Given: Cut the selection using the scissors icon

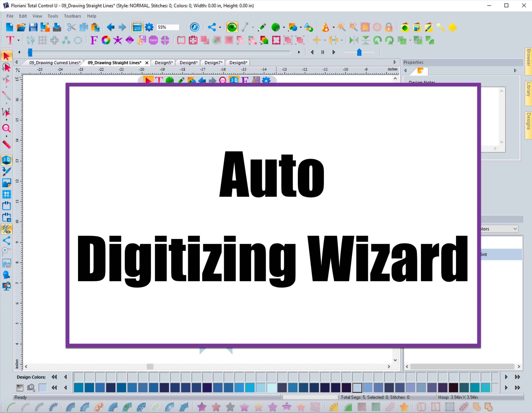Looking at the screenshot, I should (x=71, y=27).
